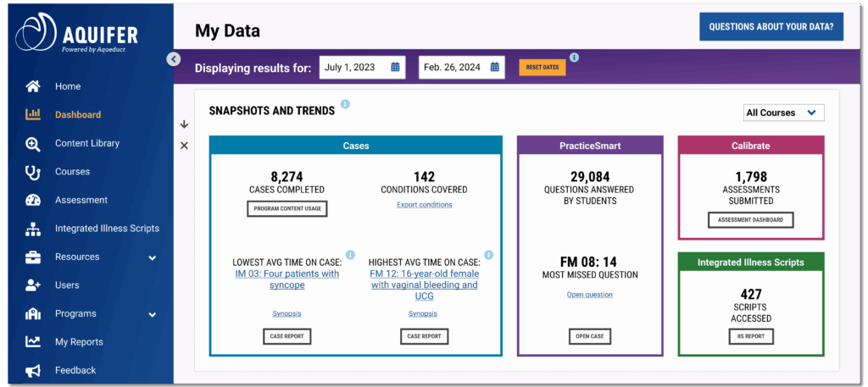868x387 pixels.
Task: Click the Integrated Illness Scripts hierarchy icon
Action: (x=33, y=229)
